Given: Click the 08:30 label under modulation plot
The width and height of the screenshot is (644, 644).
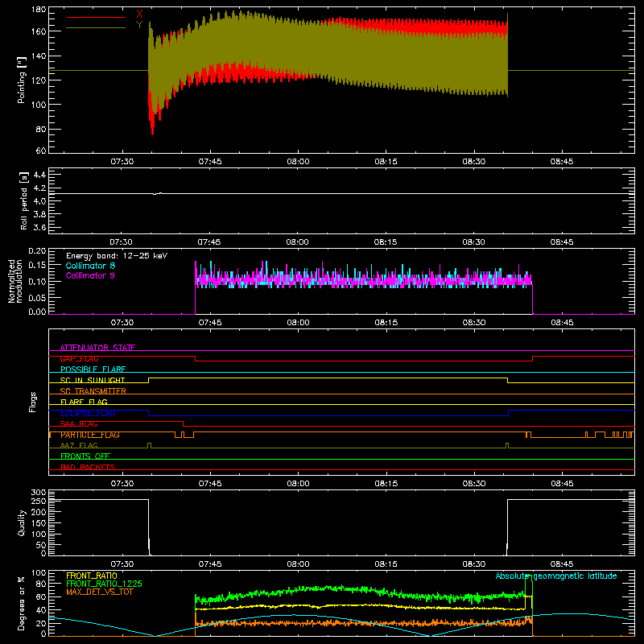Looking at the screenshot, I should pos(474,323).
